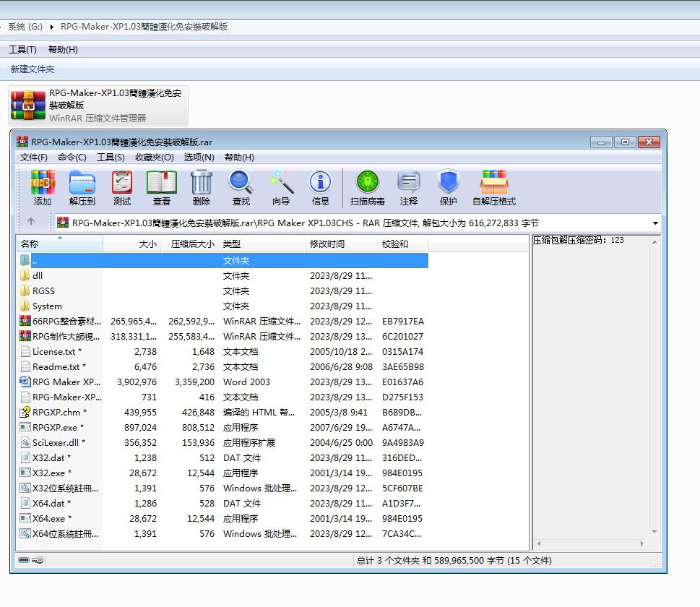Click the 查找 (Find) magnifier icon
The image size is (700, 607).
[241, 188]
